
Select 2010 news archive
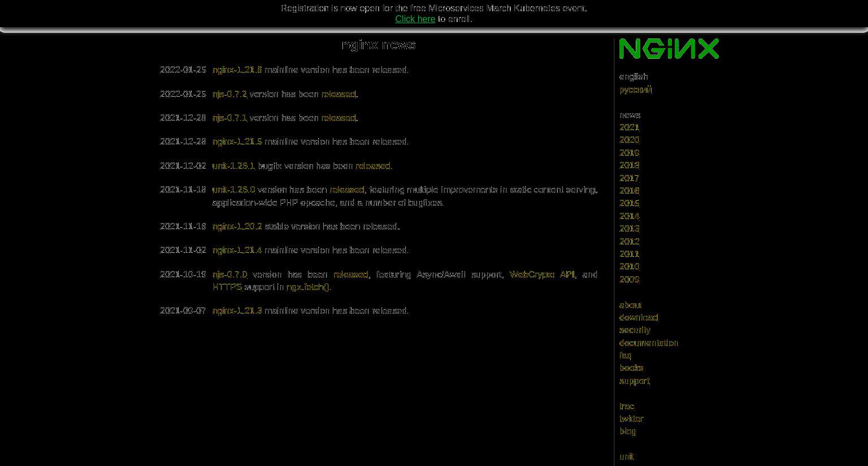coord(630,266)
